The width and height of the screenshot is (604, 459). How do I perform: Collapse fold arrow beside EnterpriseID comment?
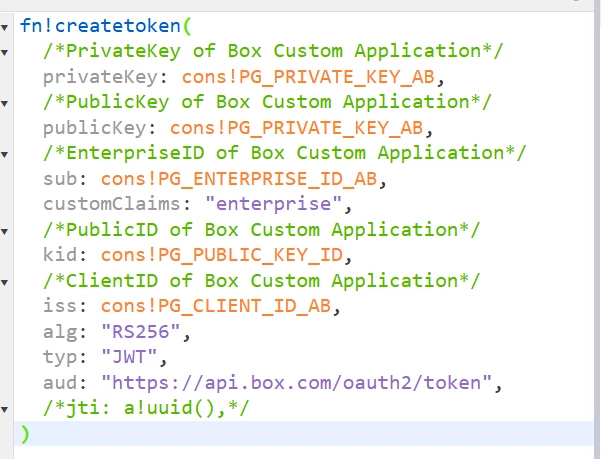5,155
